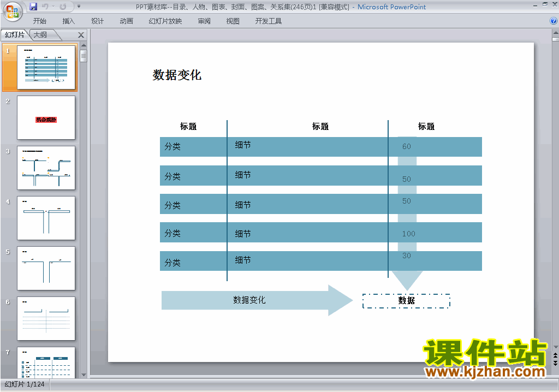Viewport: 559px width, 392px height.
Task: Select slide 2 thumbnail with 机会威胁
Action: click(46, 117)
